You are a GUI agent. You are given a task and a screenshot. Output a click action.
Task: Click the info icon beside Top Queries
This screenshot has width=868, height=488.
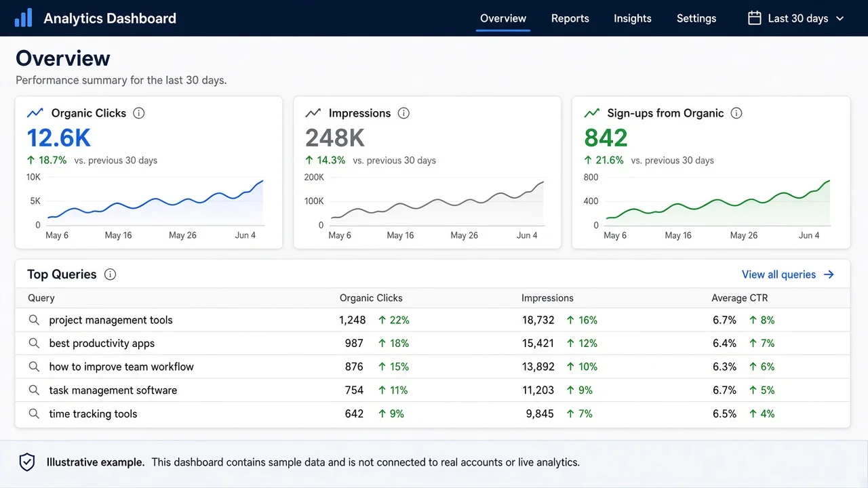pyautogui.click(x=110, y=274)
